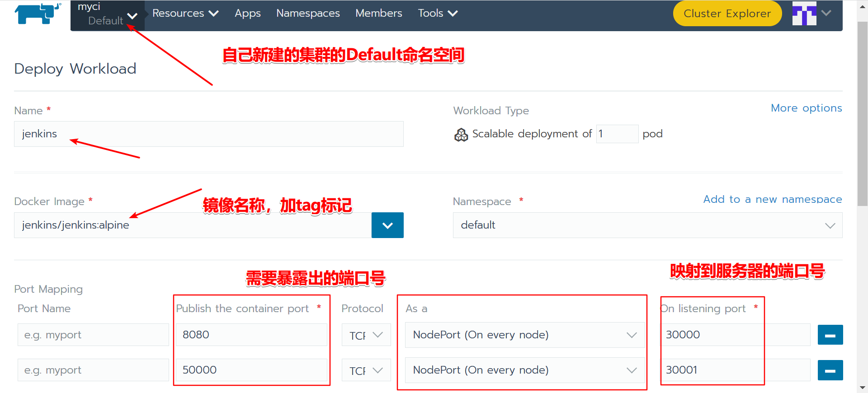Click the workload type cubes icon
The image size is (868, 393).
tap(461, 135)
